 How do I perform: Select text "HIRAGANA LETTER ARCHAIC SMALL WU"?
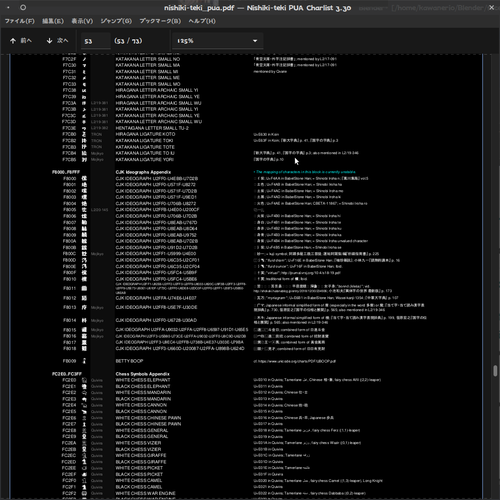point(158,103)
